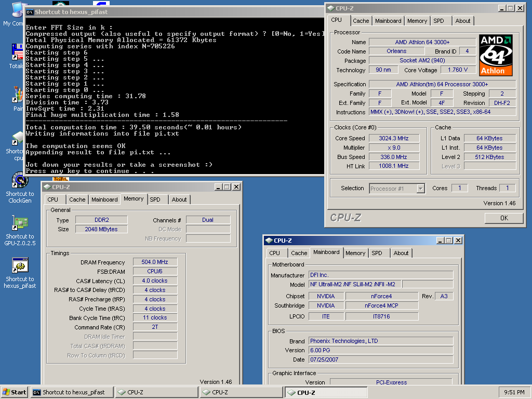This screenshot has width=532, height=399.
Task: Open the Shortcut to GPU-Z.0.2.5 desktop icon
Action: pos(20,230)
